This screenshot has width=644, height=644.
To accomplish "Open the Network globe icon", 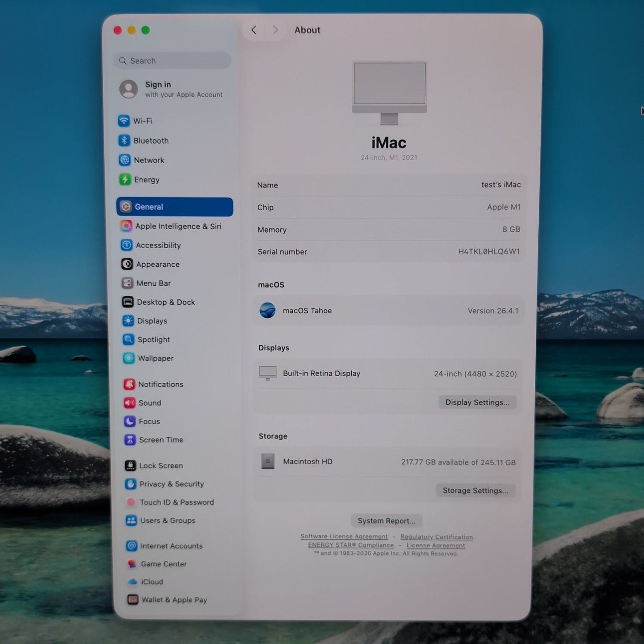I will (x=125, y=160).
